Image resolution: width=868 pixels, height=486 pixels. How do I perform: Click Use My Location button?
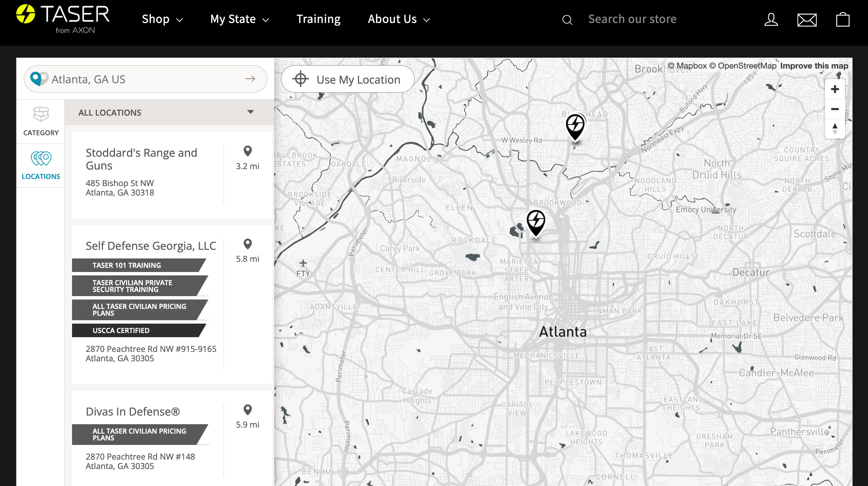[348, 79]
